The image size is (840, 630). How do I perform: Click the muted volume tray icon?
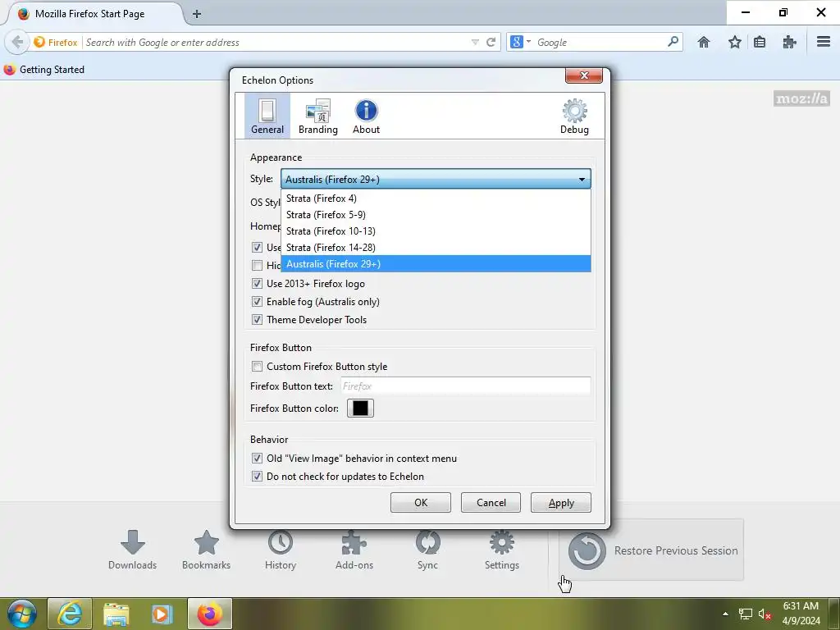point(765,614)
